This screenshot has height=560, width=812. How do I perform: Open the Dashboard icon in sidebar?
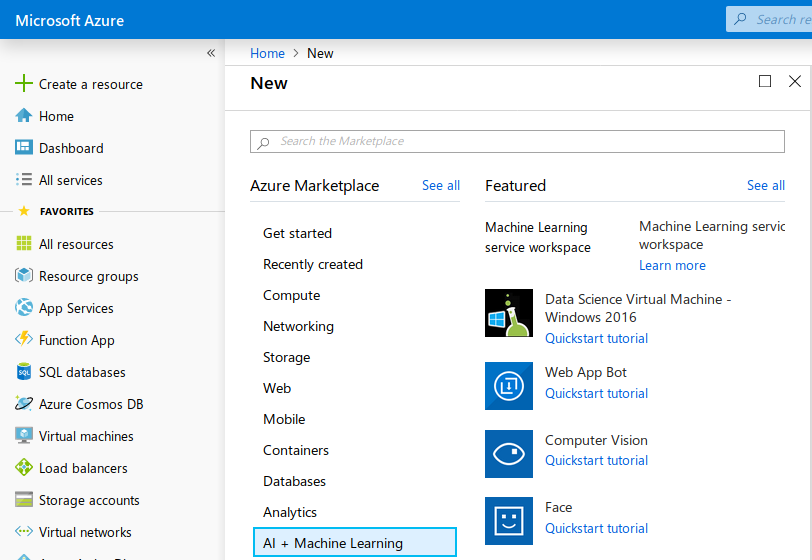click(24, 148)
